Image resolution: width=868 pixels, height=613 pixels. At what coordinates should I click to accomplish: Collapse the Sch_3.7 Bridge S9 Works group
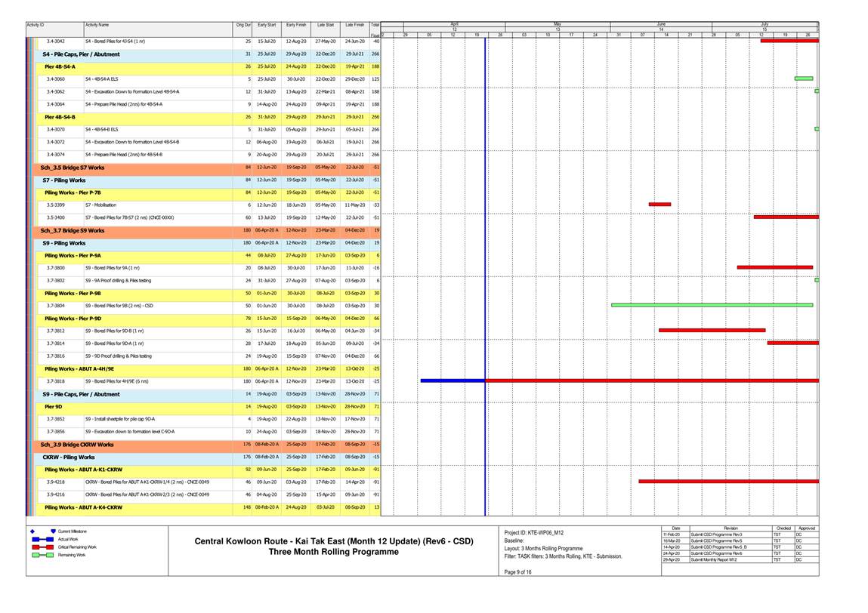tap(73, 230)
